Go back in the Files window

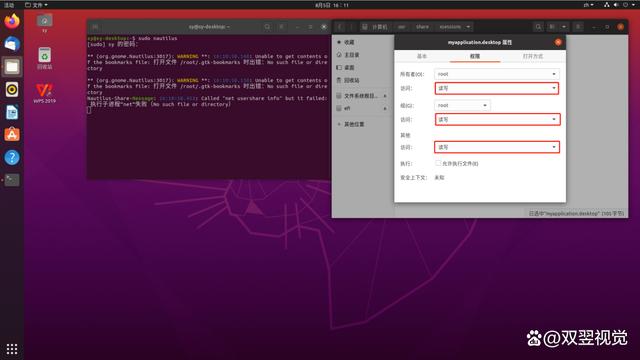pos(340,27)
